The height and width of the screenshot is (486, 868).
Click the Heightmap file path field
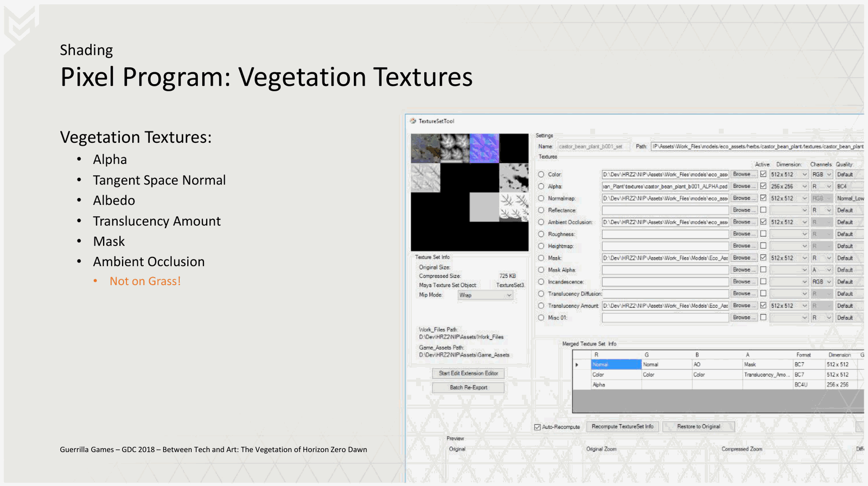point(665,246)
